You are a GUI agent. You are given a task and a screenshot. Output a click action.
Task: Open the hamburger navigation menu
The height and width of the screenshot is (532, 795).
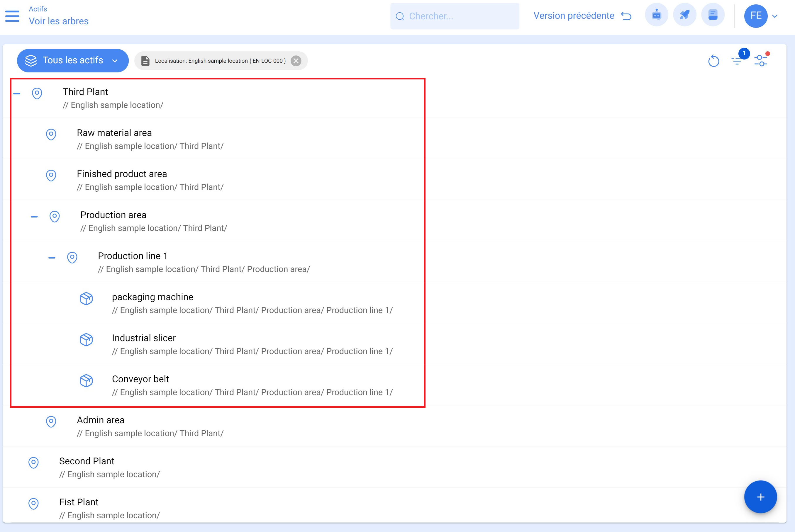12,16
